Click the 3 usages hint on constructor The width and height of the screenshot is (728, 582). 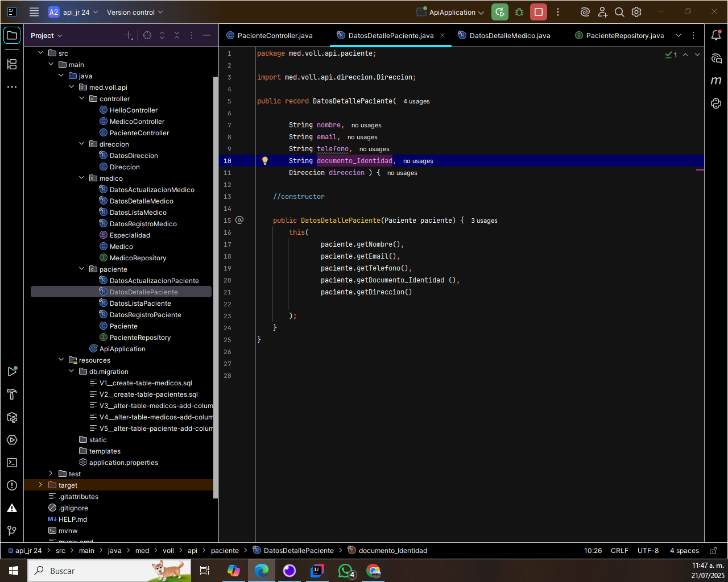pos(484,221)
